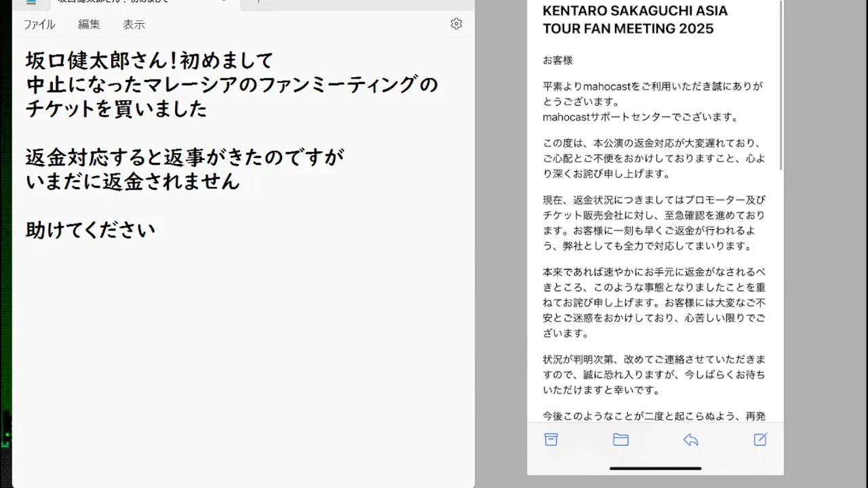The width and height of the screenshot is (868, 488).
Task: Click the mail message vertical scrollbar
Action: 781,85
